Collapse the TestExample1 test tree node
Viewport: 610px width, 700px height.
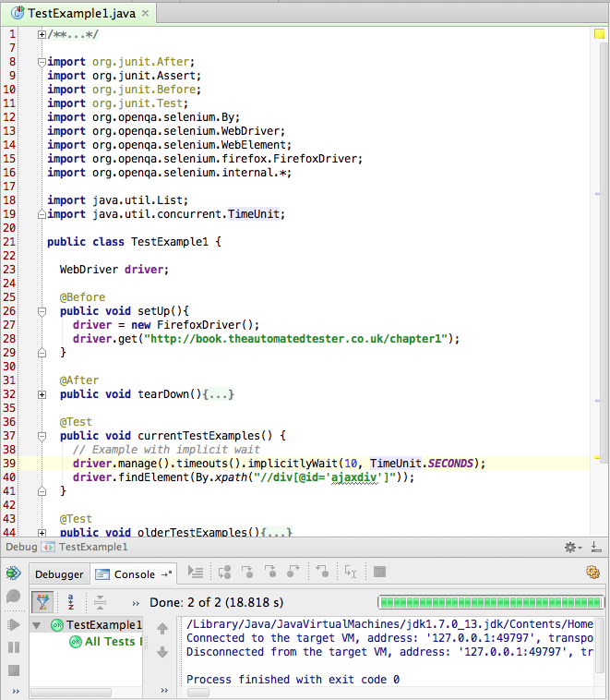tap(37, 625)
